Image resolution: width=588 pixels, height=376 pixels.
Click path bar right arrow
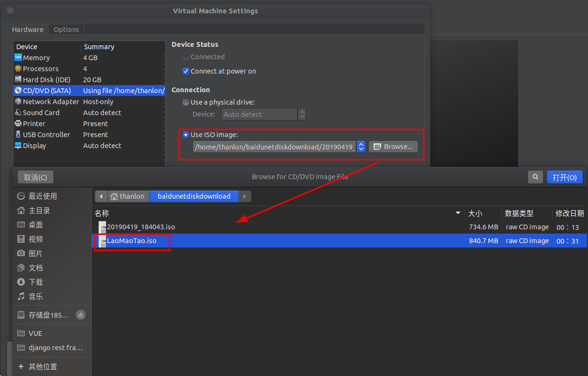(245, 196)
